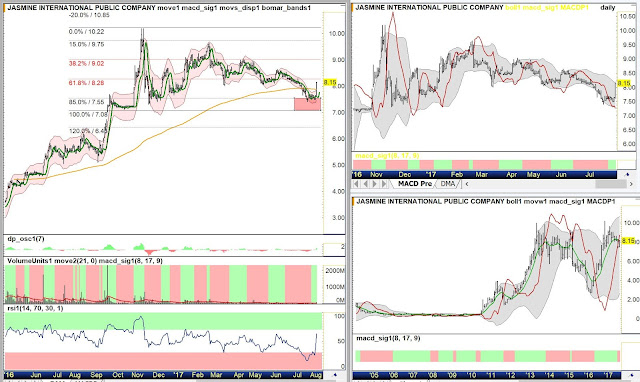
Task: Select the 15.0% / 9.75 Fibonacci label
Action: (87, 44)
